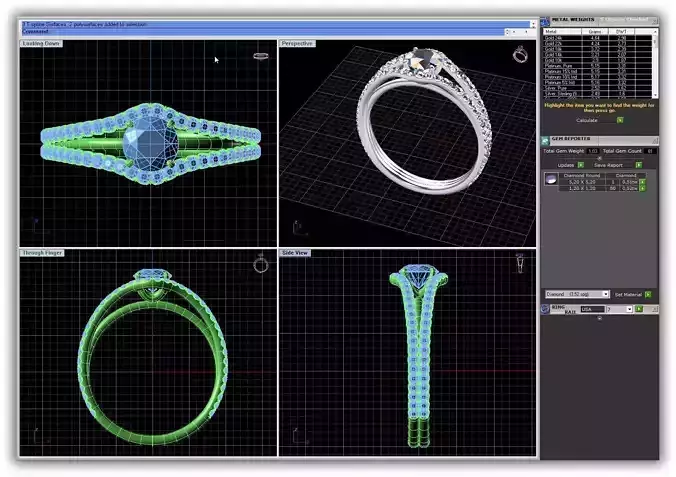
Task: Click the Metal column header
Action: (x=562, y=31)
